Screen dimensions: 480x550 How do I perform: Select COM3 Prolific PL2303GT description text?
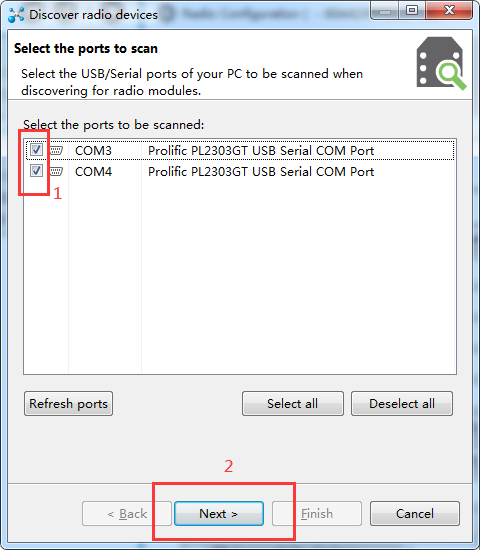pos(261,150)
